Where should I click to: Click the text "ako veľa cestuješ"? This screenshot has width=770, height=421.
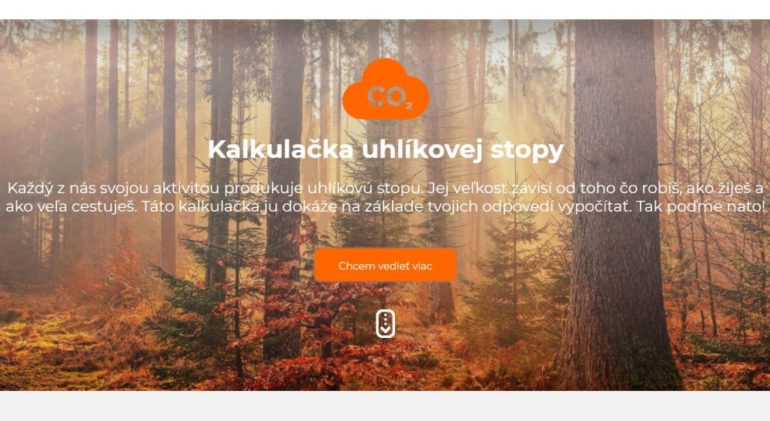[x=71, y=206]
